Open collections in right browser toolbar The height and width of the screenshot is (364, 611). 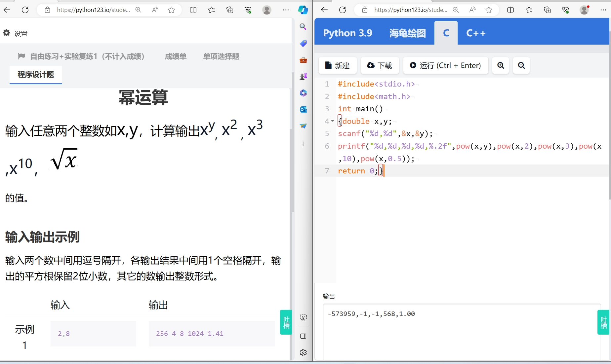click(x=547, y=10)
